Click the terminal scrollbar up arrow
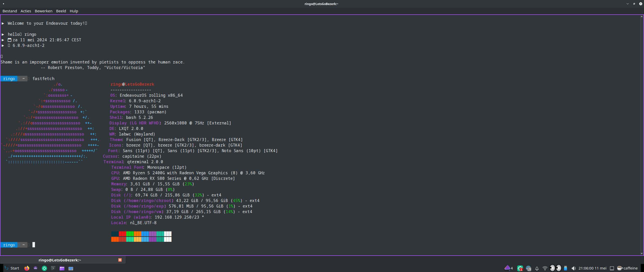 click(x=642, y=17)
